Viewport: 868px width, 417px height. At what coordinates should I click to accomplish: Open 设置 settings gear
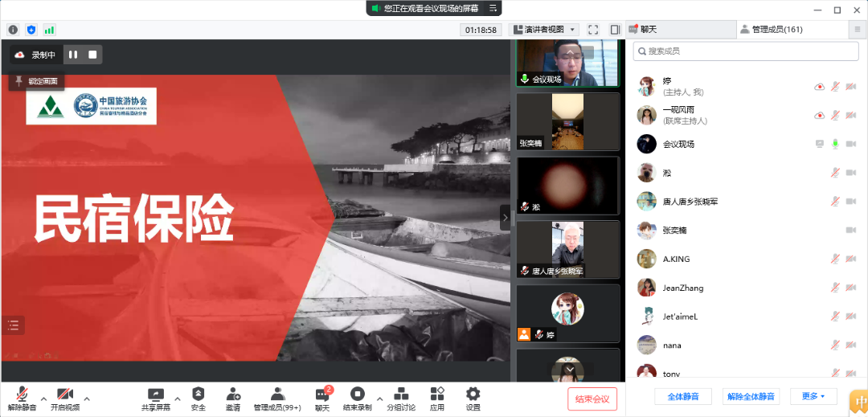click(x=473, y=399)
